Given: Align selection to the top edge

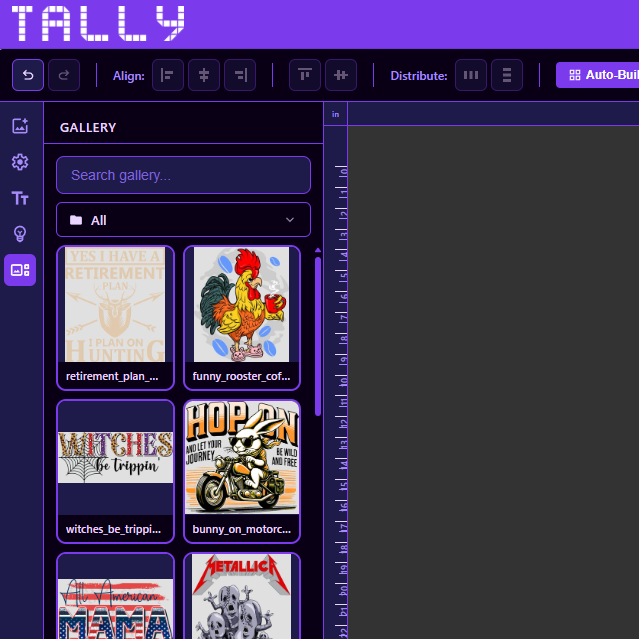Looking at the screenshot, I should point(305,75).
